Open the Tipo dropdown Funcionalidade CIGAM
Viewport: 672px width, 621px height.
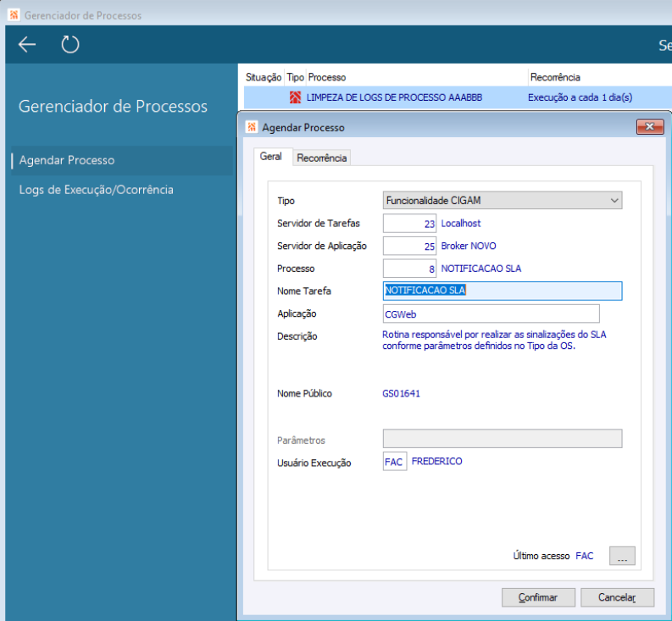(x=503, y=200)
